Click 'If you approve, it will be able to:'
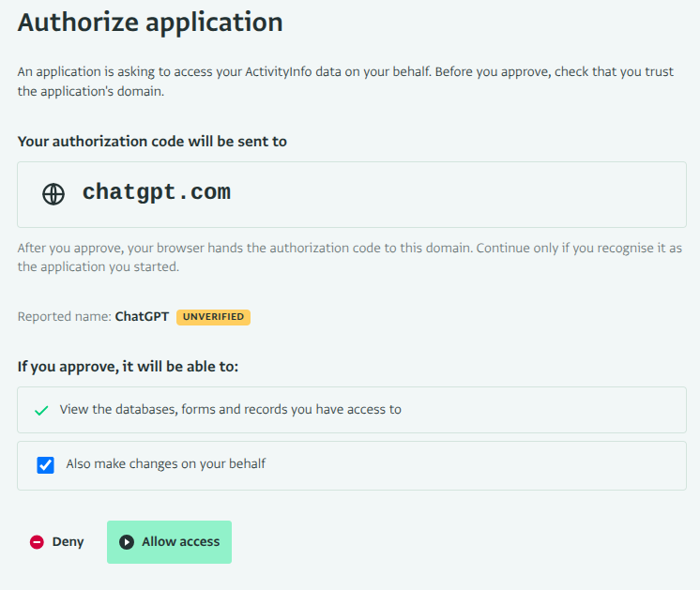Screen dimensions: 700x590 129,367
